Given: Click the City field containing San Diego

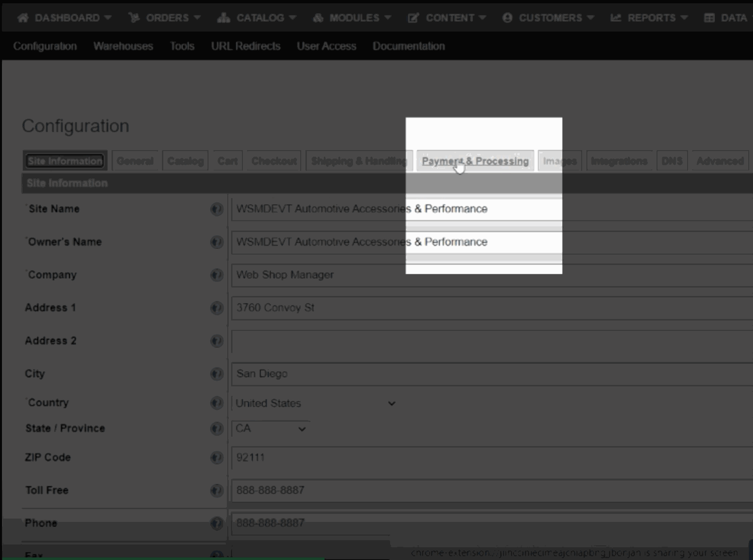Looking at the screenshot, I should coord(492,374).
